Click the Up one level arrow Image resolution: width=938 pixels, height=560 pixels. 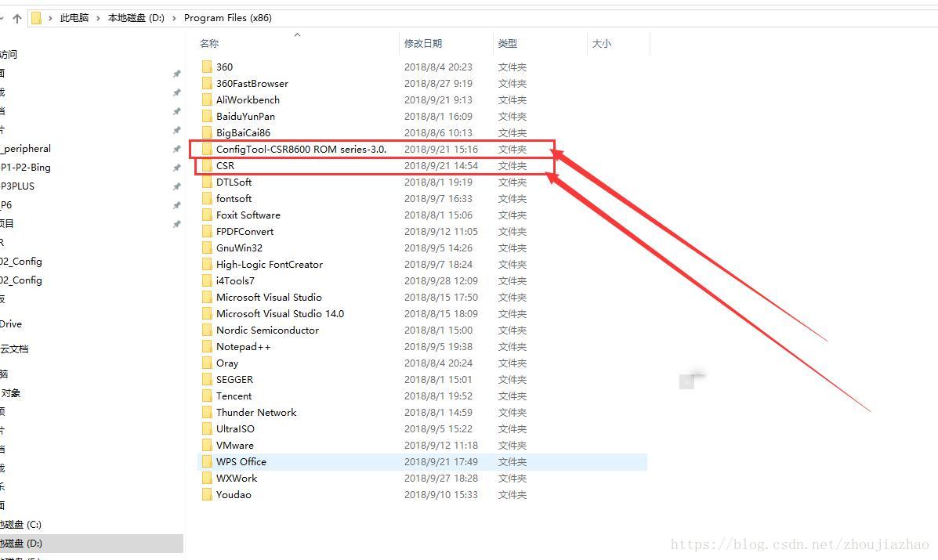point(16,19)
